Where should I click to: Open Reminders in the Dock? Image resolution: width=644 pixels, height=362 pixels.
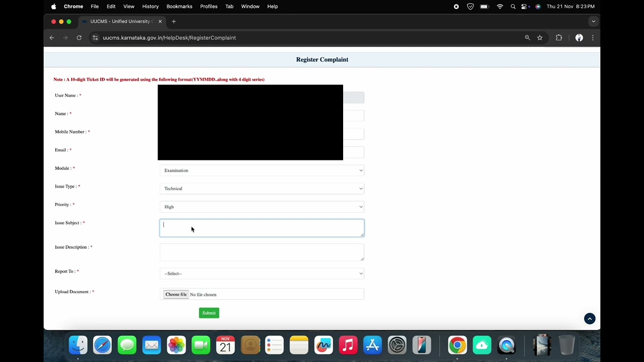tap(274, 345)
